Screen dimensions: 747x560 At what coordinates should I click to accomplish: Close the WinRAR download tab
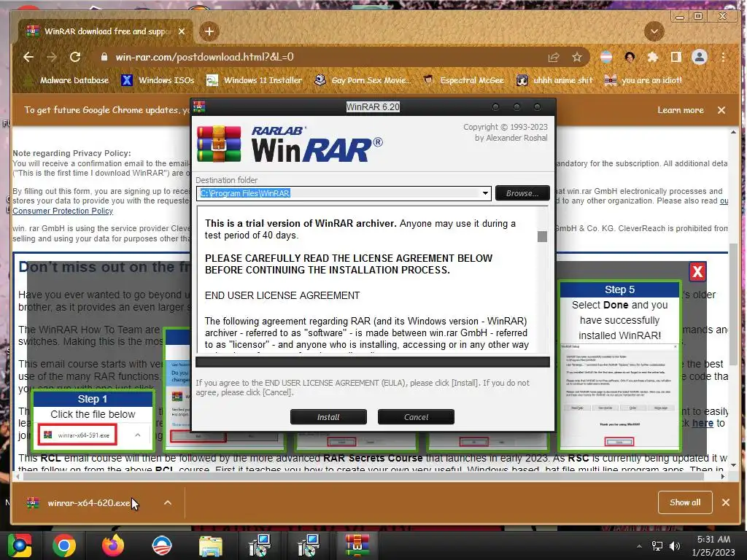tap(182, 31)
